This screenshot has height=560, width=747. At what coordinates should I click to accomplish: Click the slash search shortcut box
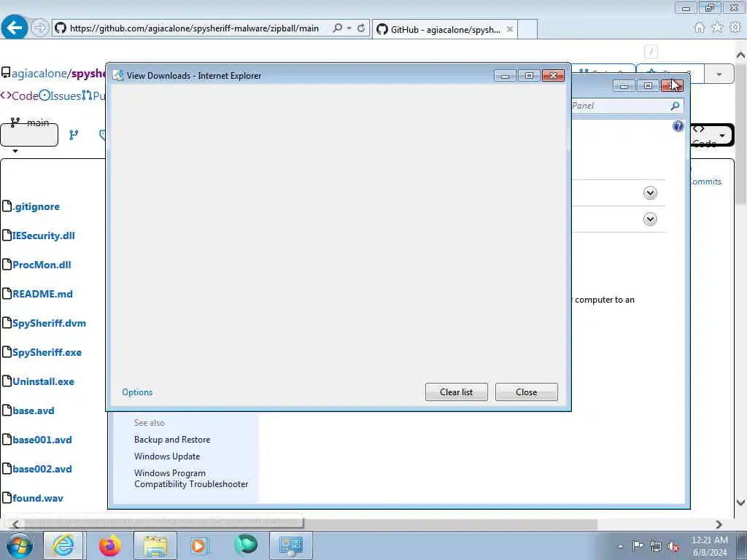tap(651, 52)
